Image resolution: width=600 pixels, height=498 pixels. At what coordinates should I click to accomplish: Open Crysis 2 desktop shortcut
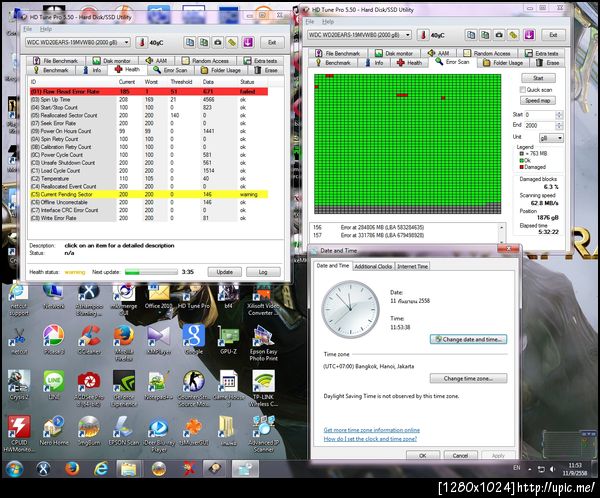pyautogui.click(x=18, y=385)
